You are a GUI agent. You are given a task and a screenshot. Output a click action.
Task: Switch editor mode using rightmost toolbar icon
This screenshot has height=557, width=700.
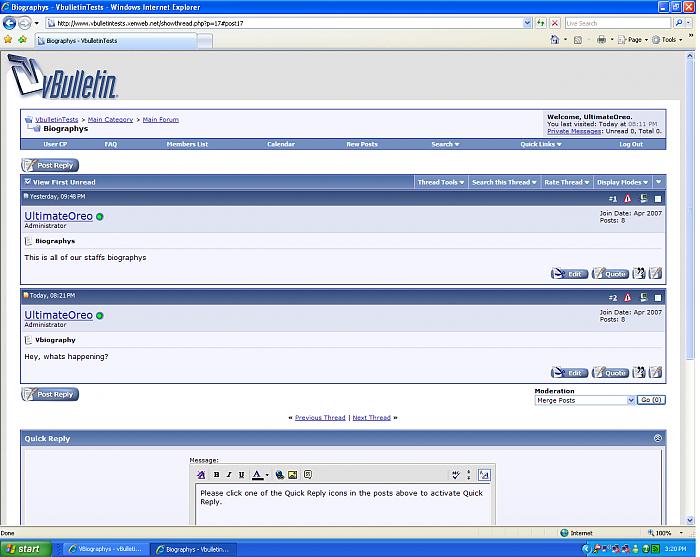click(x=484, y=475)
